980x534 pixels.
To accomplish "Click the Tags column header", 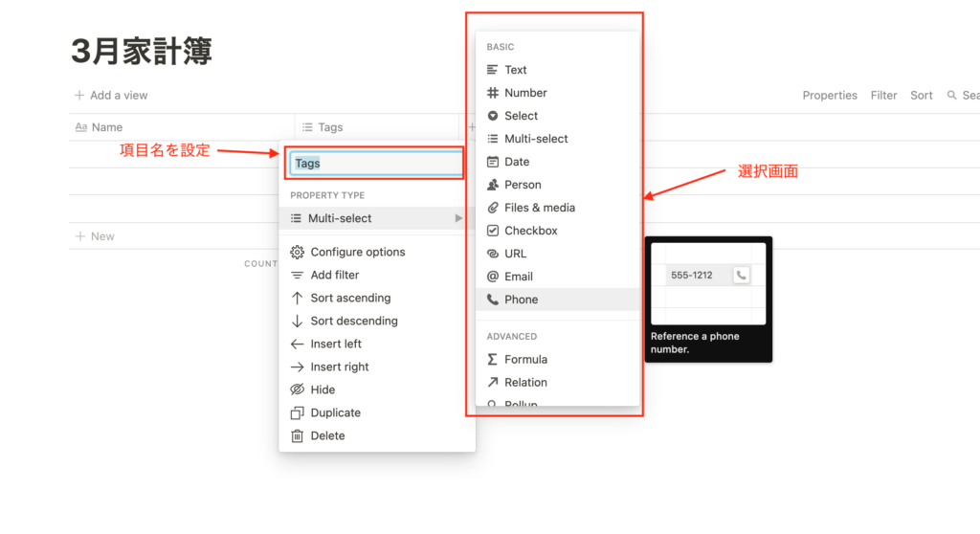I will [377, 127].
